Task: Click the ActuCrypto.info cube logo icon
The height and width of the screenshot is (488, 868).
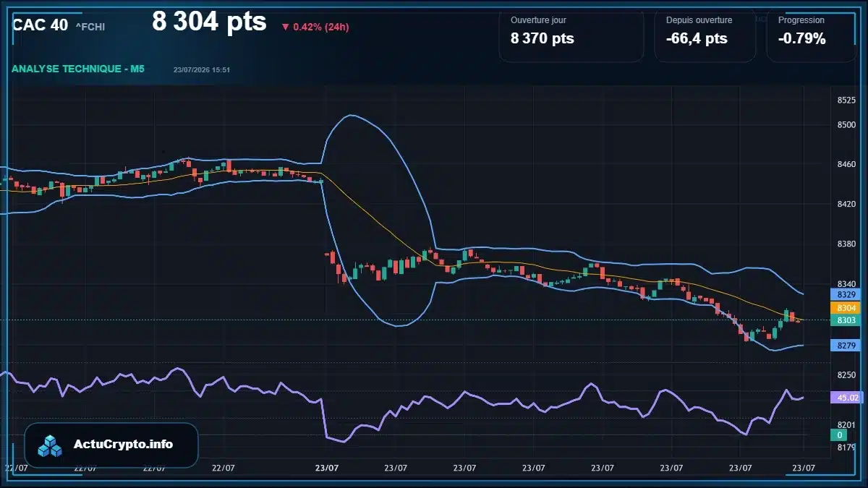Action: click(x=51, y=445)
